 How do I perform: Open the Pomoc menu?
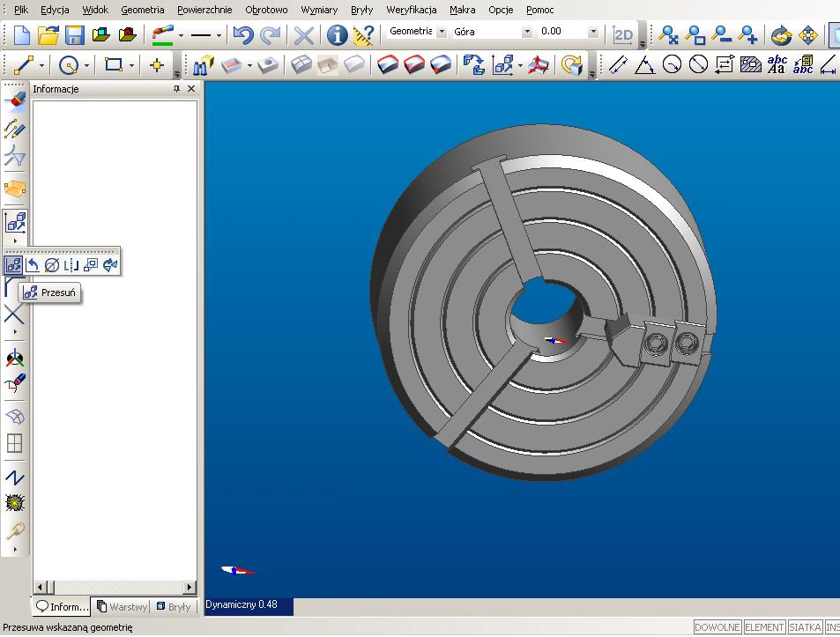pyautogui.click(x=540, y=10)
